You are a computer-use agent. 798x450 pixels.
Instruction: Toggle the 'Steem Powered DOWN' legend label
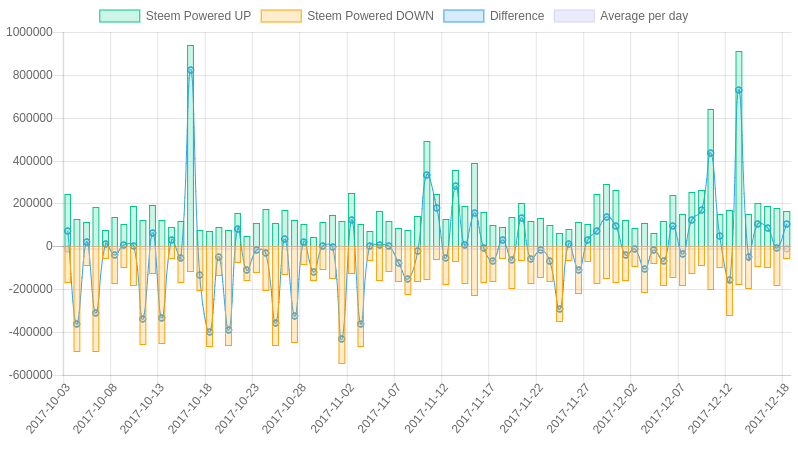370,16
